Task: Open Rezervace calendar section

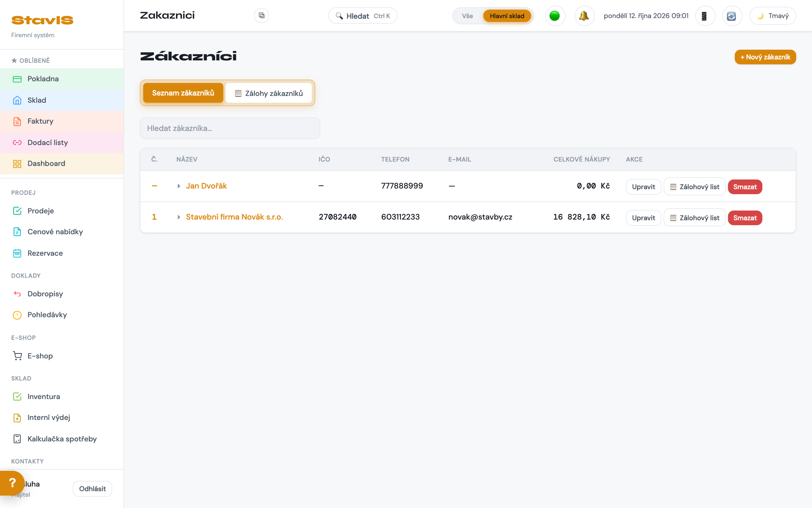Action: [x=62, y=253]
